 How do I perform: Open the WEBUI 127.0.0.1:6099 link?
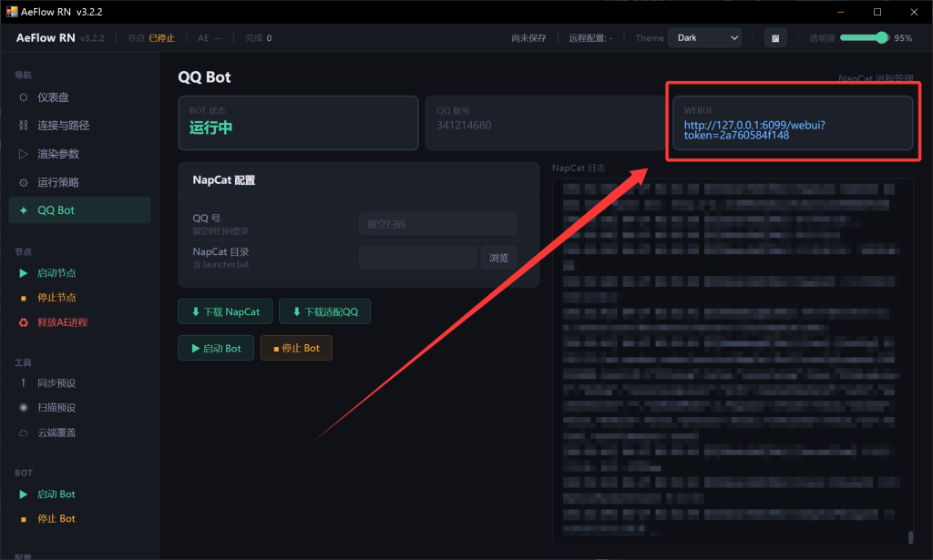pos(754,129)
